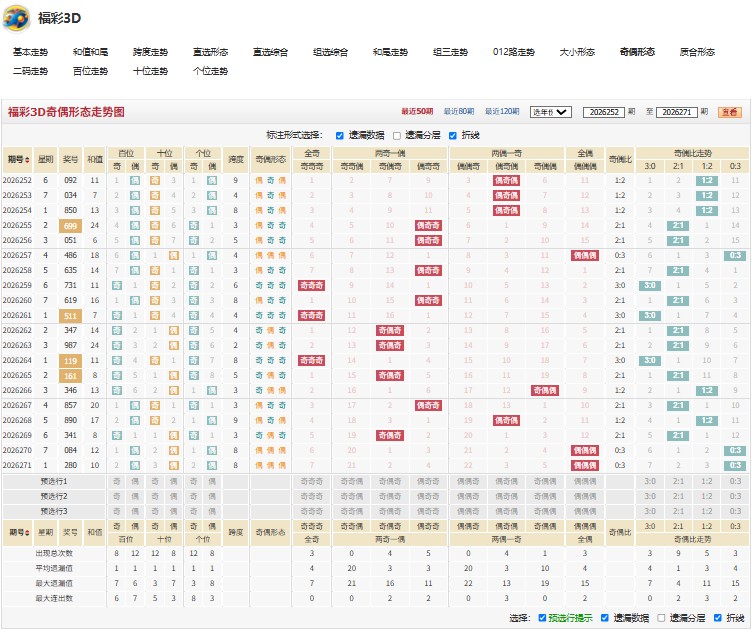
Task: Go to 012路走势 page
Action: (x=514, y=52)
